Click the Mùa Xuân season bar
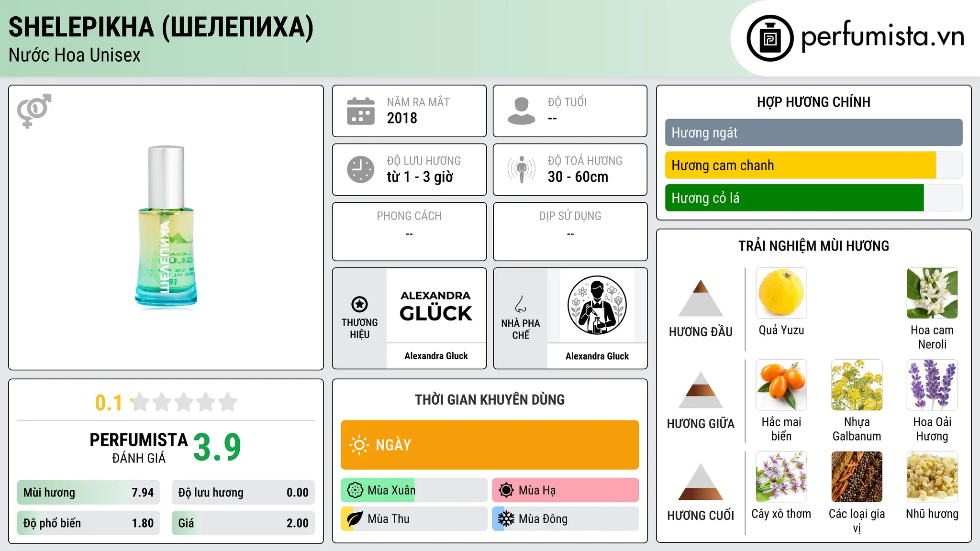 [414, 490]
